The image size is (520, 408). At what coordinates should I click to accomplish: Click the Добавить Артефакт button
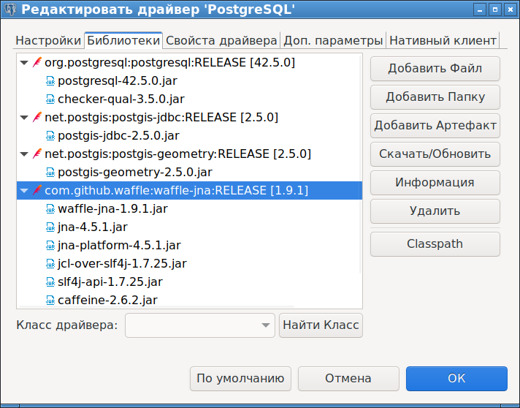435,126
